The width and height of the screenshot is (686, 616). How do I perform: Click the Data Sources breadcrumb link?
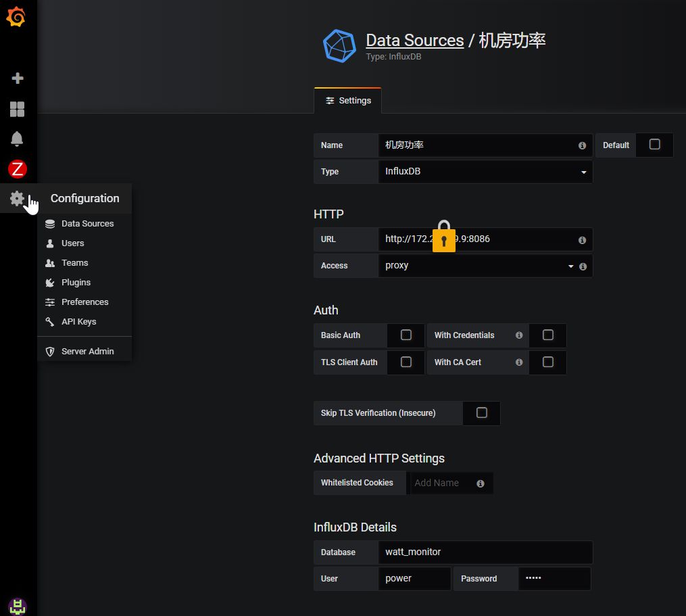[x=415, y=41]
